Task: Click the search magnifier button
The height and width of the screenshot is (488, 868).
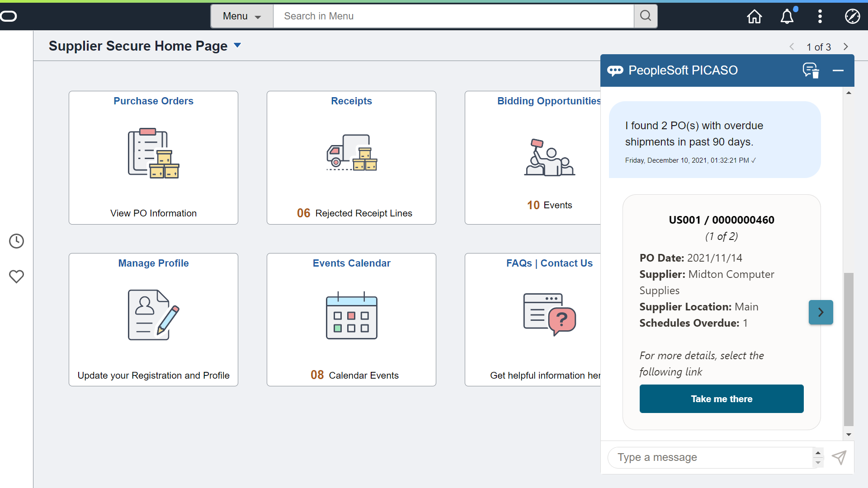Action: [646, 16]
